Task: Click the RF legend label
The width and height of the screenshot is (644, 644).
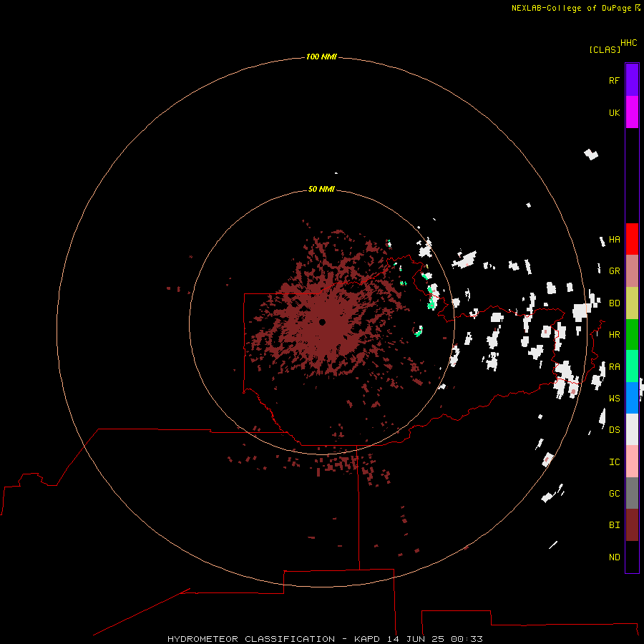Action: 614,80
